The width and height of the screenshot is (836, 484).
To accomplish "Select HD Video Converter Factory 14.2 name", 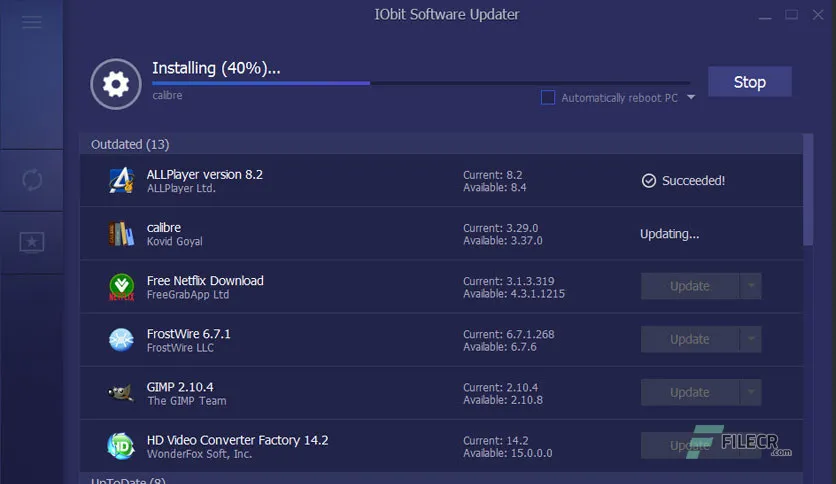I will point(238,440).
